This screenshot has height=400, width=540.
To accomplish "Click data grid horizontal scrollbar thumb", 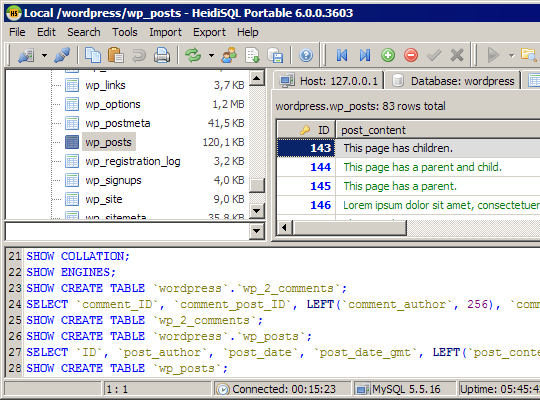I will 350,228.
